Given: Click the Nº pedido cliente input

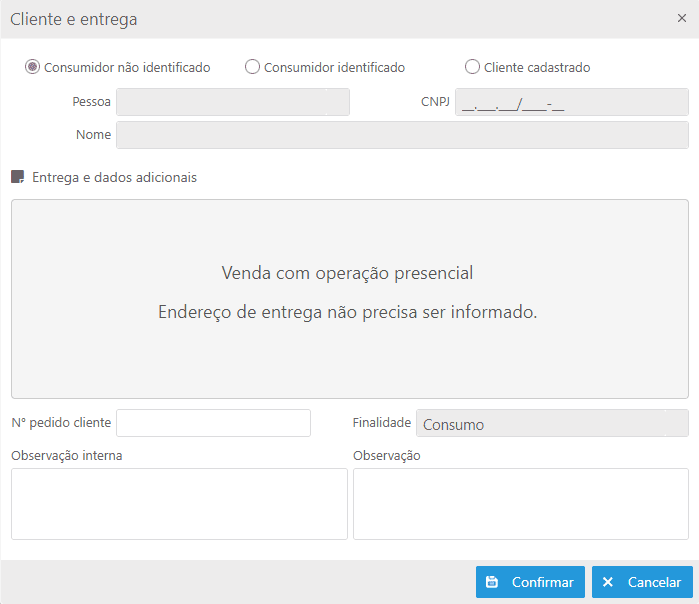Looking at the screenshot, I should 214,423.
